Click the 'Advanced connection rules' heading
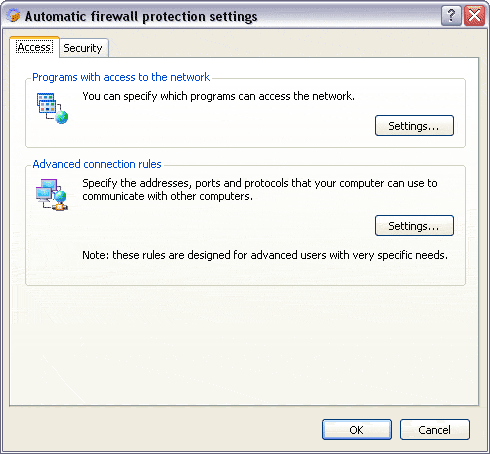490x454 pixels. click(97, 164)
